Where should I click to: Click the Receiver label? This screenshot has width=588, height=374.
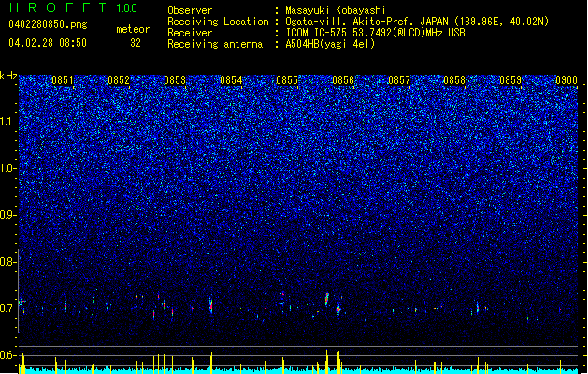point(190,33)
